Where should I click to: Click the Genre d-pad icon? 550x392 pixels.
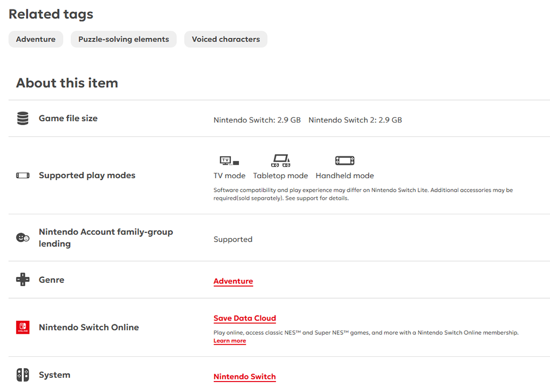click(x=23, y=279)
